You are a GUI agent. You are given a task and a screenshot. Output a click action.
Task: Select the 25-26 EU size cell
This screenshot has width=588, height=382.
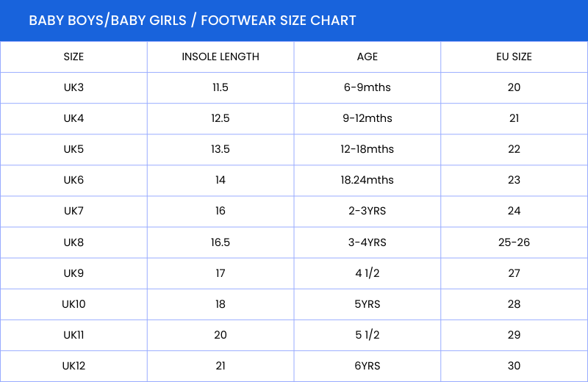514,242
